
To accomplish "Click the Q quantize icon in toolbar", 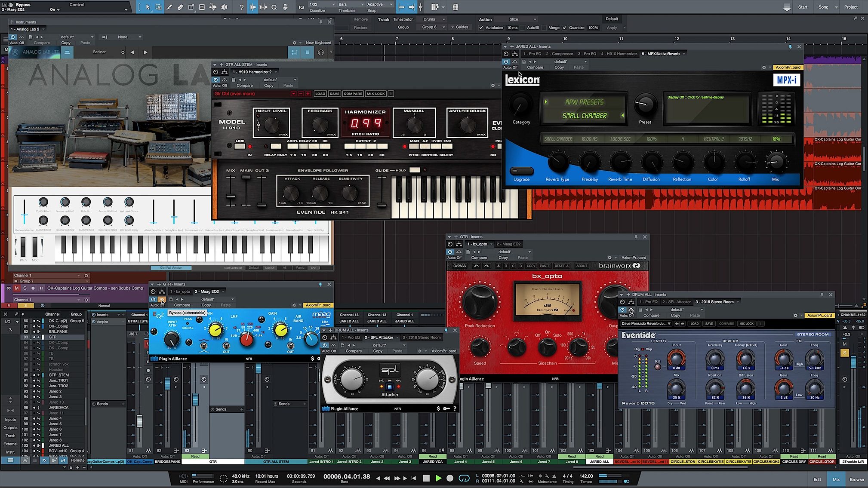I will click(274, 7).
